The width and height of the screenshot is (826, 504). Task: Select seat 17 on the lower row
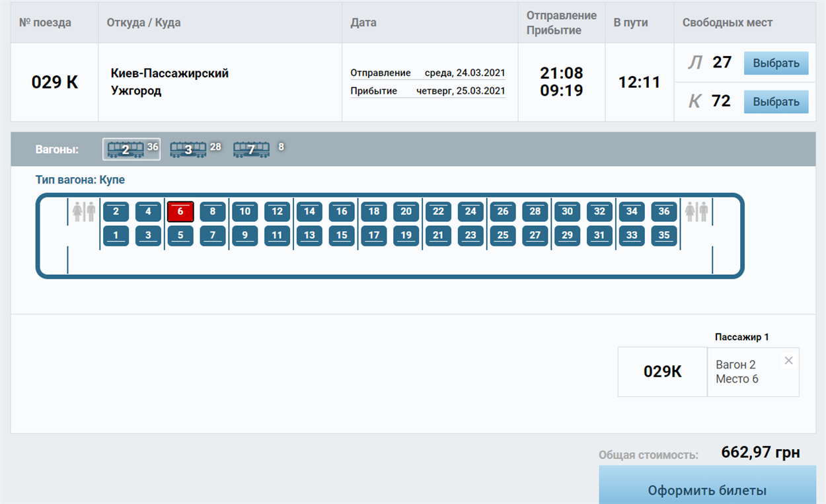pyautogui.click(x=374, y=235)
